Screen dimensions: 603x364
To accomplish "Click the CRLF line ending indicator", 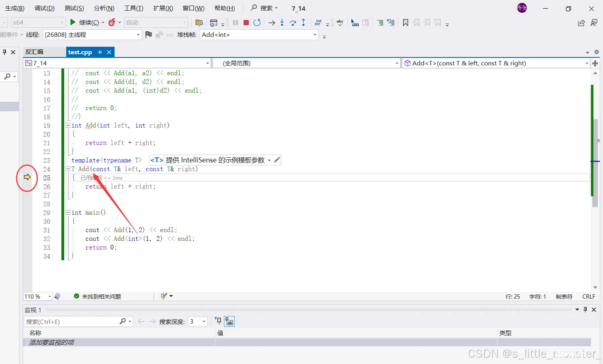I will tap(589, 296).
